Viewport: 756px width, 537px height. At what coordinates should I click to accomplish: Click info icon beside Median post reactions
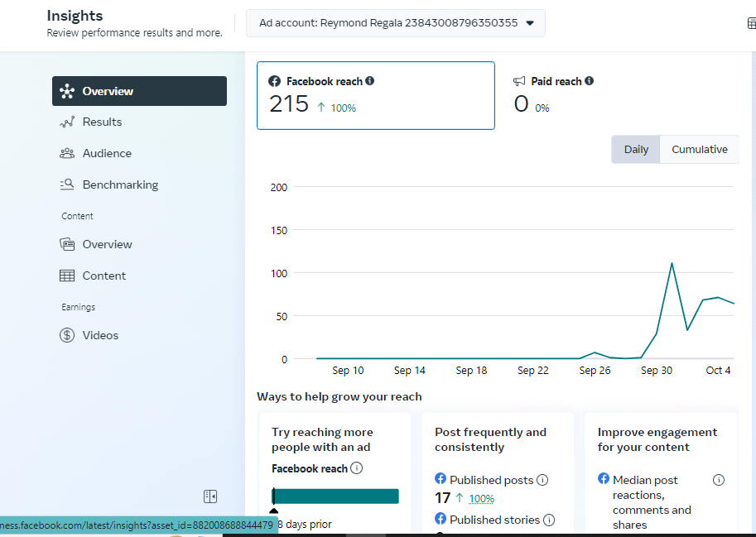pyautogui.click(x=719, y=480)
